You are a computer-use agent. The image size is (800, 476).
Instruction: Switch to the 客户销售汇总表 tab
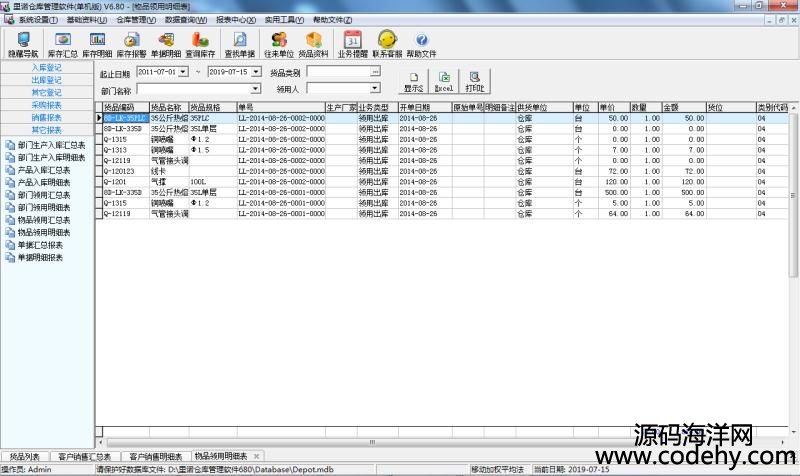[x=84, y=457]
